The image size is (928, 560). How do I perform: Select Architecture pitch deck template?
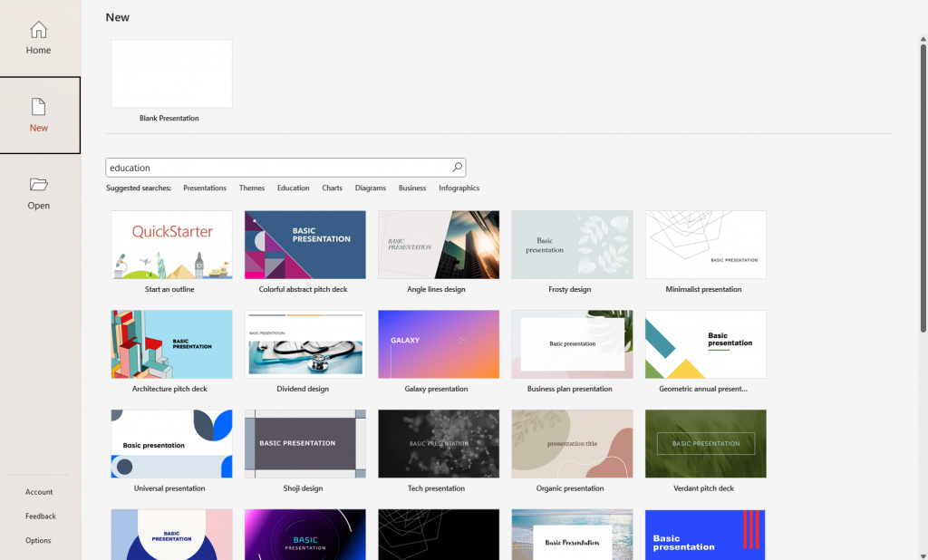click(x=171, y=344)
